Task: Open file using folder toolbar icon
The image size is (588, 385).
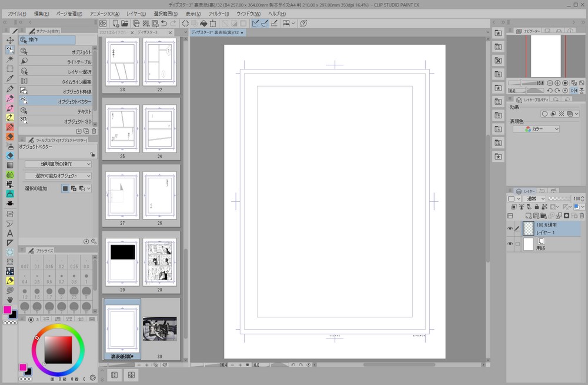Action: click(125, 24)
